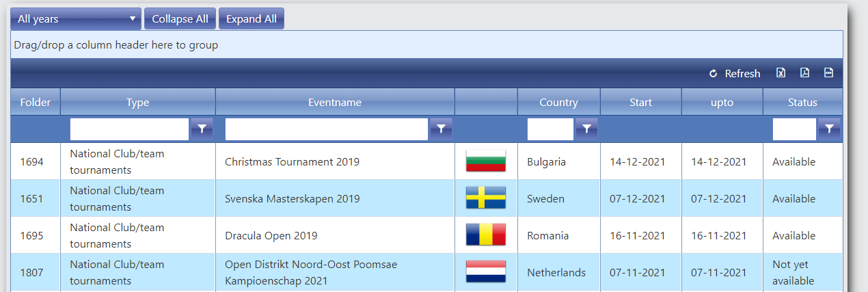Sort by the Start column header

coord(640,103)
